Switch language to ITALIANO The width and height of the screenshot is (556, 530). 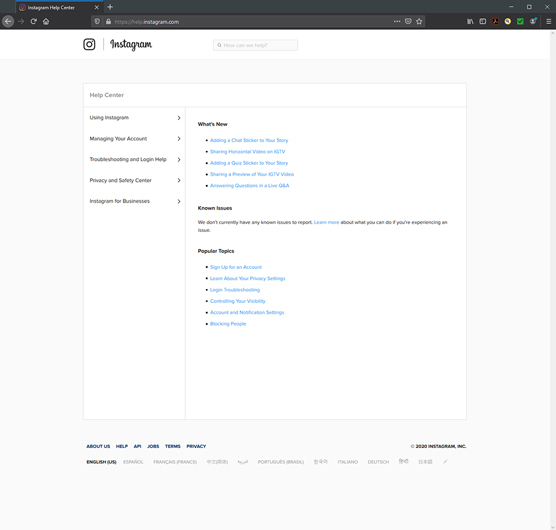[x=348, y=462]
